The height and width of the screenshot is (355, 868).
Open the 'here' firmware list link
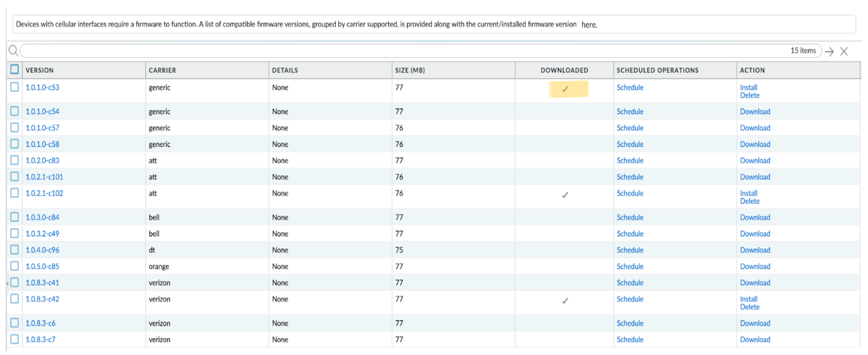(589, 25)
